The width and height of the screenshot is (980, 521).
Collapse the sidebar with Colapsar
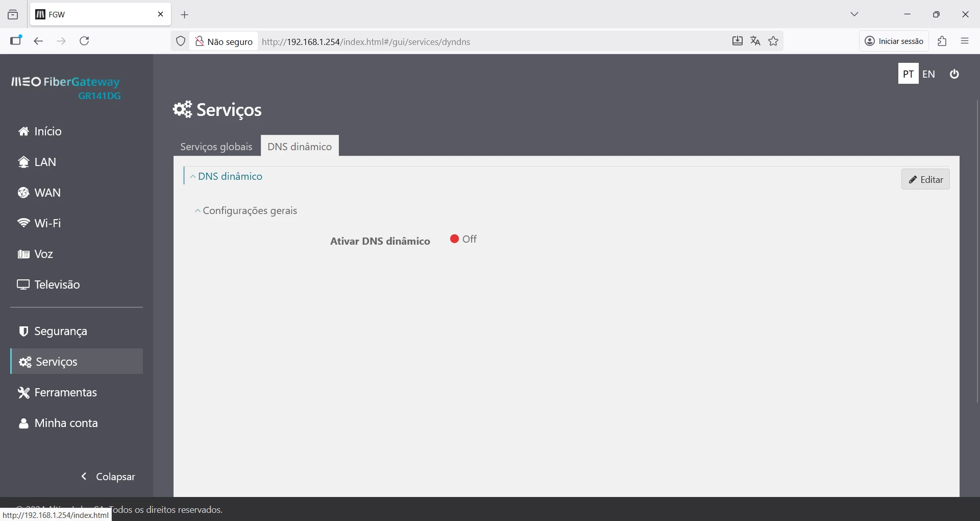coord(108,477)
